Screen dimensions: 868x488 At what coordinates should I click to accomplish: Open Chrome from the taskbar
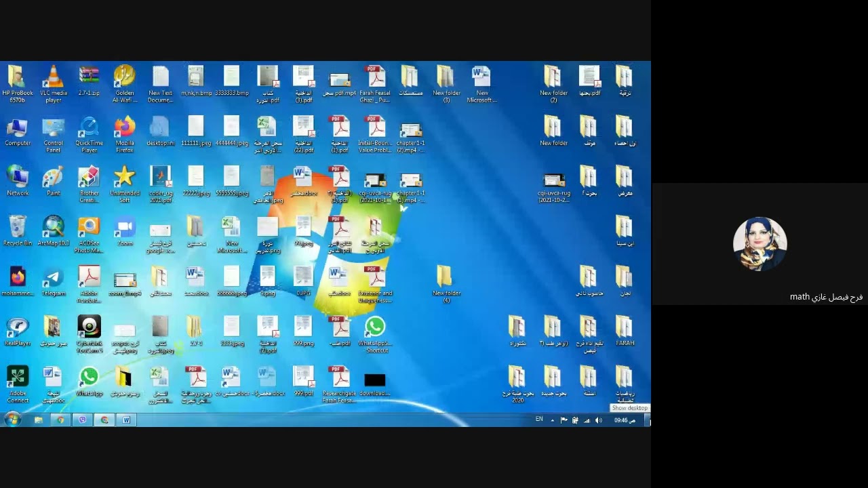(60, 420)
